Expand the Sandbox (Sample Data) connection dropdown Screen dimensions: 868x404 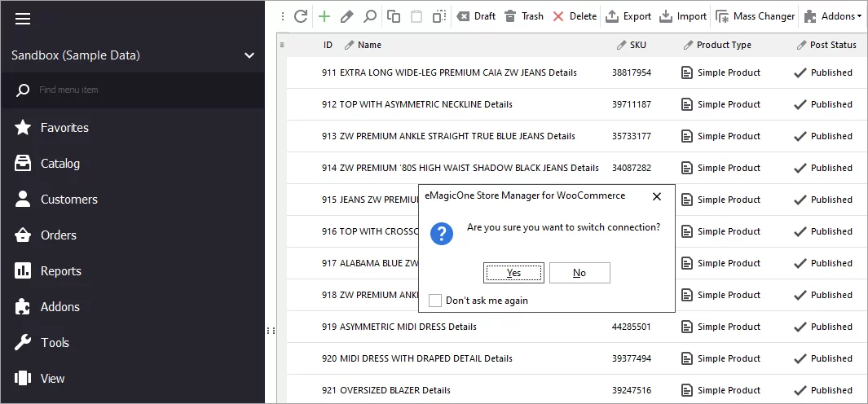tap(249, 55)
